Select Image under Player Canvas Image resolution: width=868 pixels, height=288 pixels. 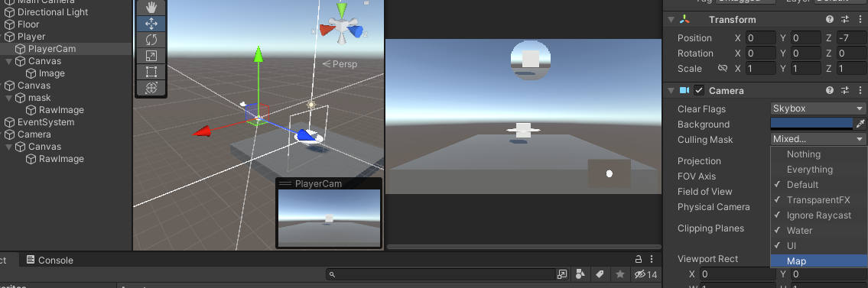pyautogui.click(x=51, y=73)
